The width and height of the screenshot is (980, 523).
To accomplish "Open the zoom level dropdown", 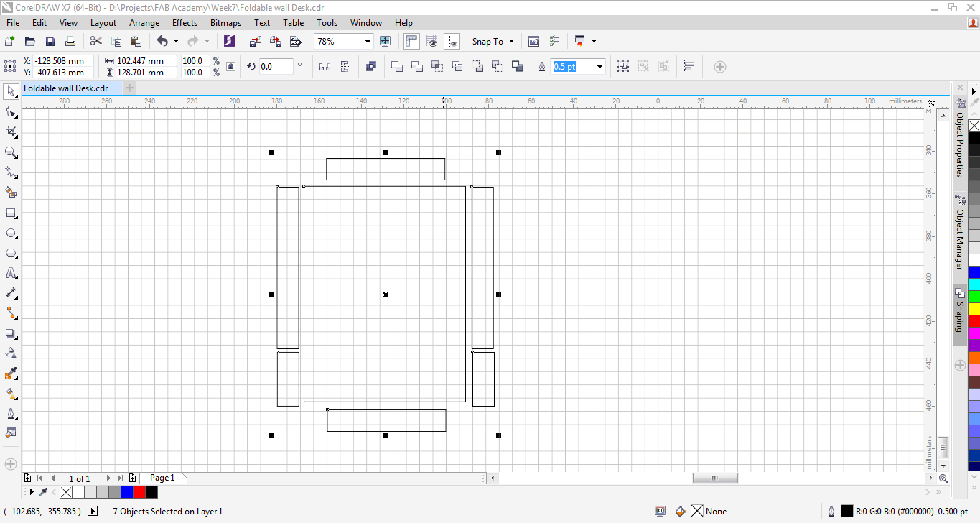I will pyautogui.click(x=368, y=42).
